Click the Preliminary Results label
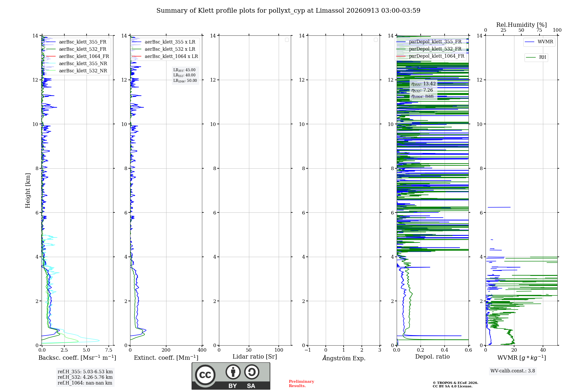Image resolution: width=577 pixels, height=392 pixels. 301,384
